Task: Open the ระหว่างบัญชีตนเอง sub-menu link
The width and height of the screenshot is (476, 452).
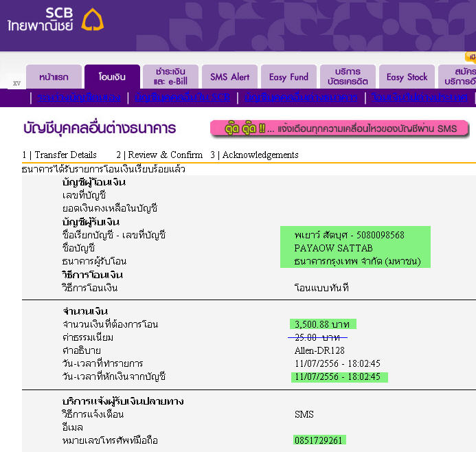Action: tap(79, 97)
